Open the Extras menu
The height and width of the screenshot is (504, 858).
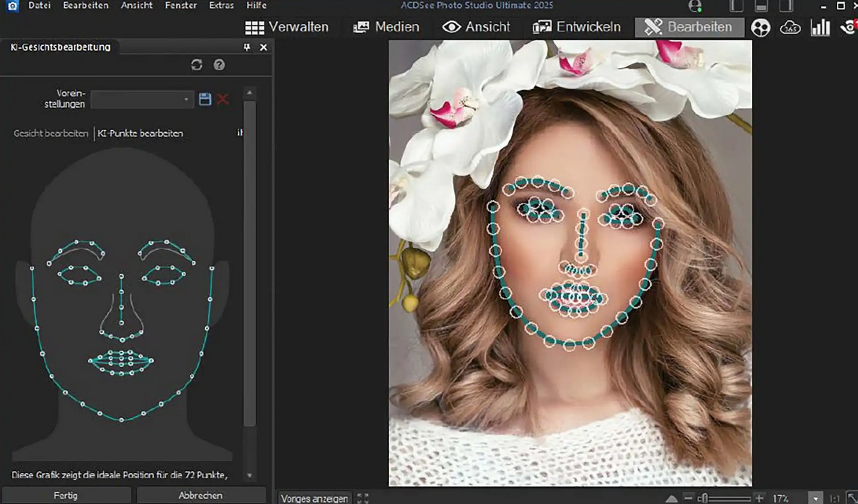(x=221, y=5)
